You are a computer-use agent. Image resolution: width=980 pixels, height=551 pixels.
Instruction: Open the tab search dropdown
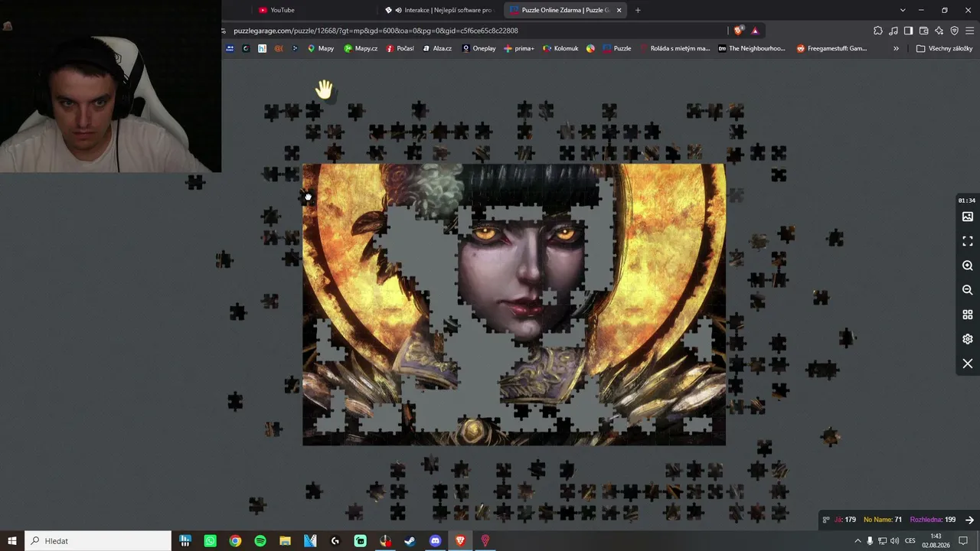(x=903, y=10)
